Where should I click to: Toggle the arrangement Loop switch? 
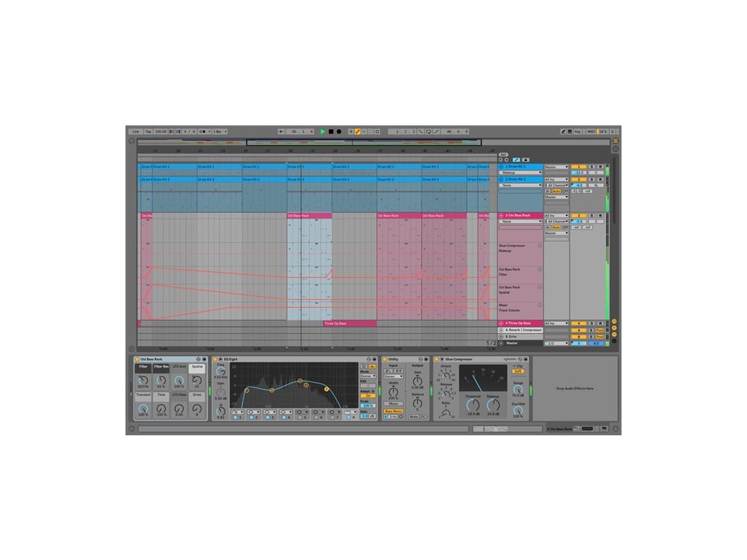428,131
